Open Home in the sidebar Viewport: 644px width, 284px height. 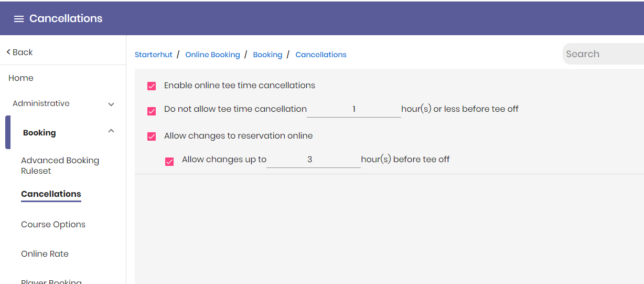(21, 78)
